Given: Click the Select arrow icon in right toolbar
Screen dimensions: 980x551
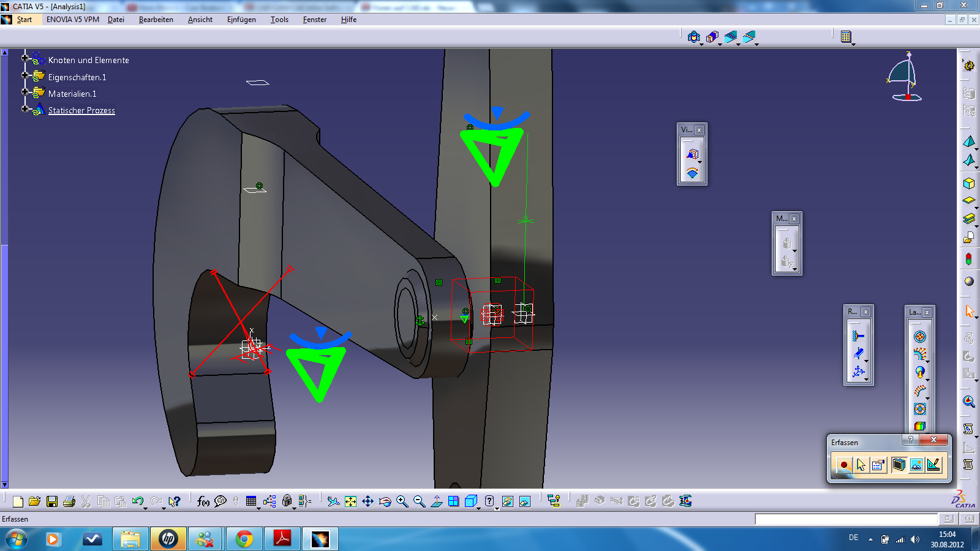Looking at the screenshot, I should pyautogui.click(x=968, y=310).
